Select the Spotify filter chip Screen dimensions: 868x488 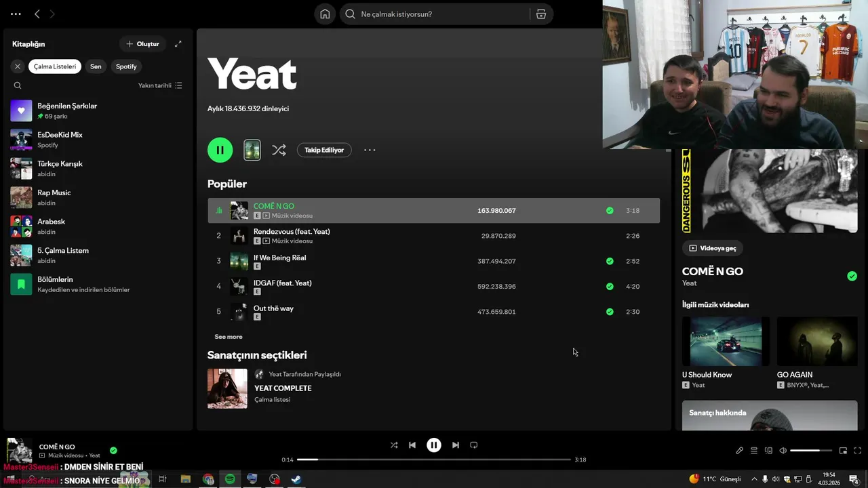[126, 66]
